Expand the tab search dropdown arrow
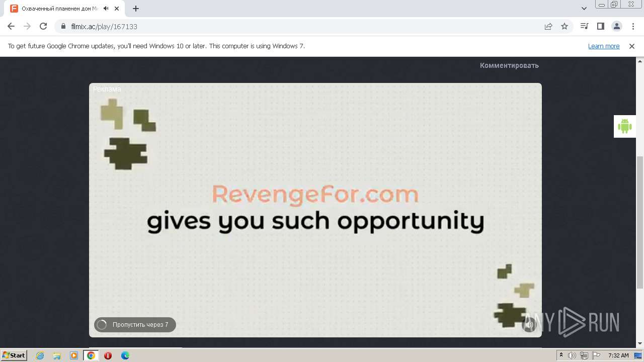This screenshot has height=362, width=644. 584,9
